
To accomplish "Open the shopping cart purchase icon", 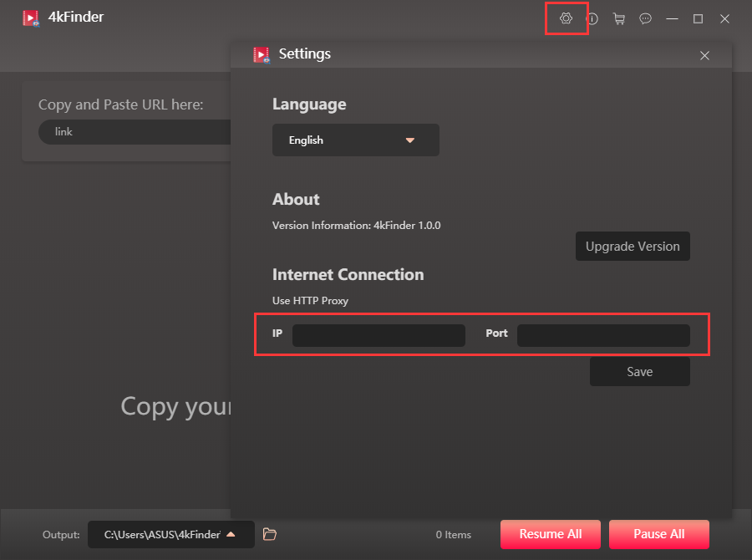I will [618, 18].
